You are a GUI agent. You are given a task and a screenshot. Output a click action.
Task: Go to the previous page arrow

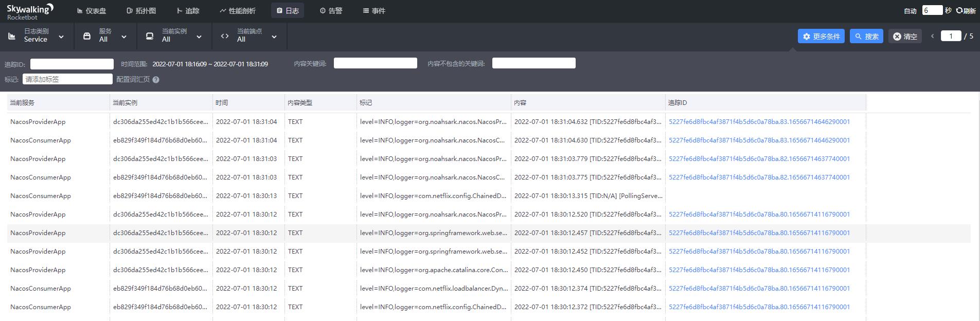[932, 36]
